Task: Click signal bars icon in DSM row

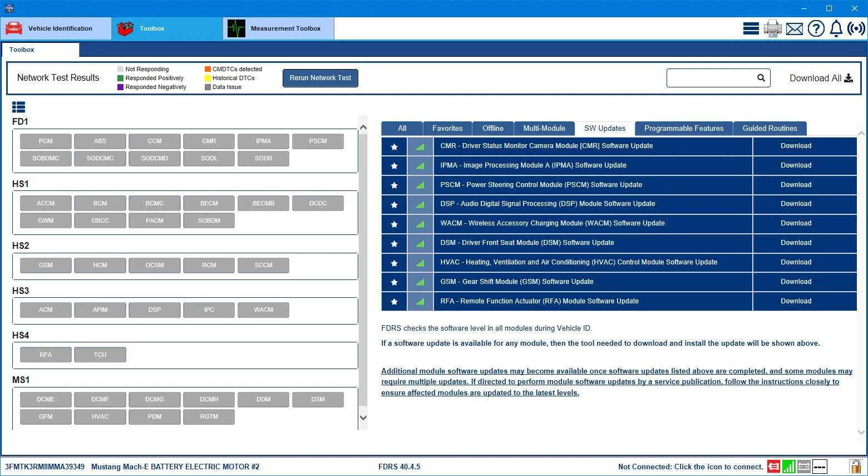Action: click(420, 243)
